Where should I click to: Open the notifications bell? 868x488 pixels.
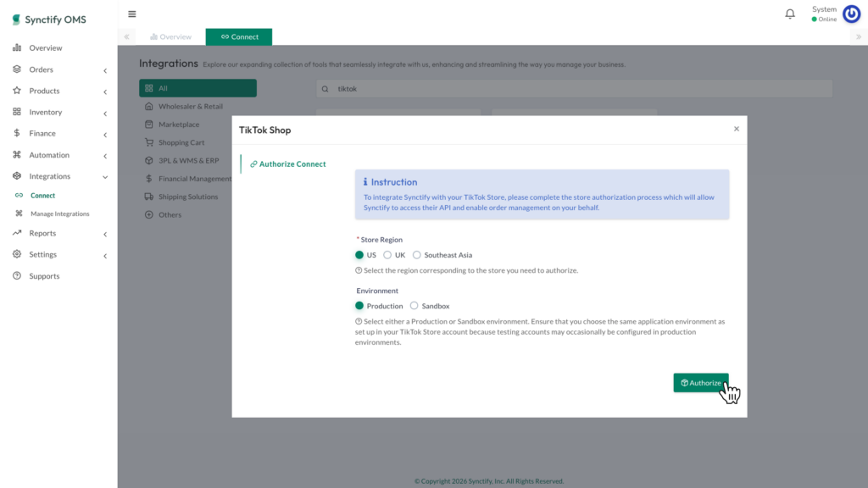click(x=790, y=14)
